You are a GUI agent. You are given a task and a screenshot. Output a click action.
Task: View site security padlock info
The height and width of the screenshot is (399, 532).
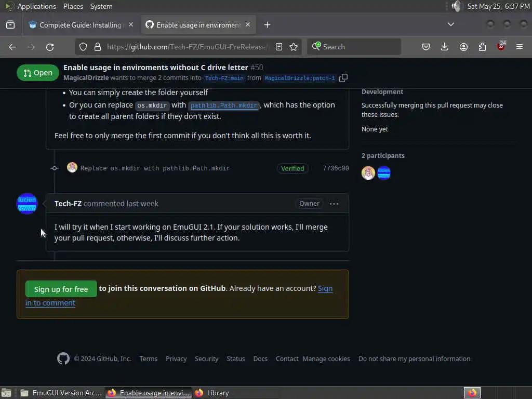(98, 47)
